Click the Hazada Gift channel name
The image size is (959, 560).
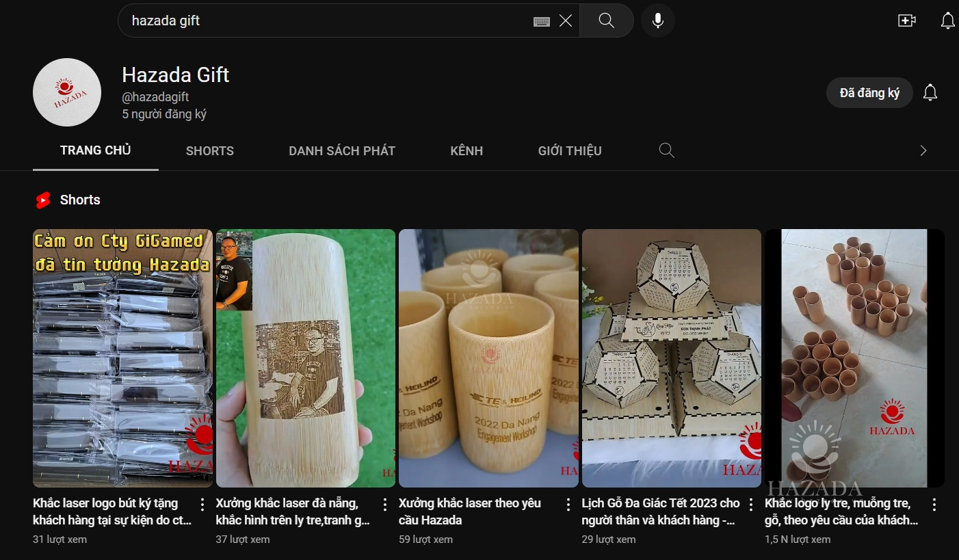(x=175, y=75)
